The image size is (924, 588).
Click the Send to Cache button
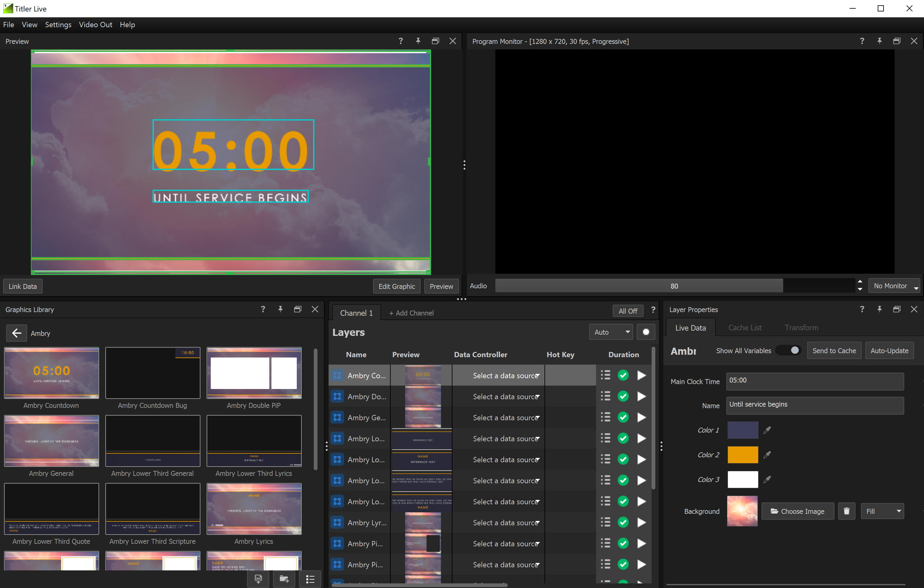tap(834, 350)
